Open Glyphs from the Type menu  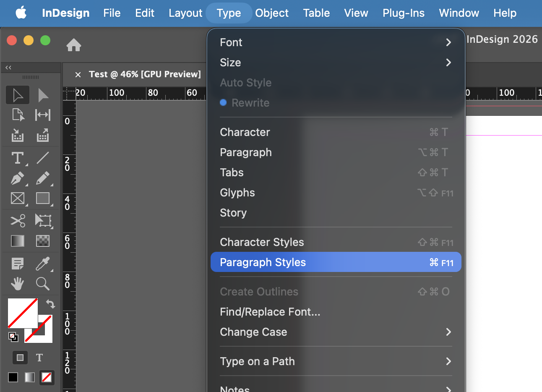tap(336, 193)
